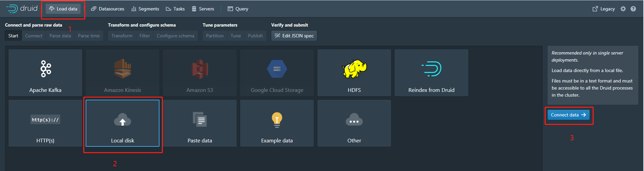Open the Servers view
Image resolution: width=644 pixels, height=171 pixels.
[203, 9]
